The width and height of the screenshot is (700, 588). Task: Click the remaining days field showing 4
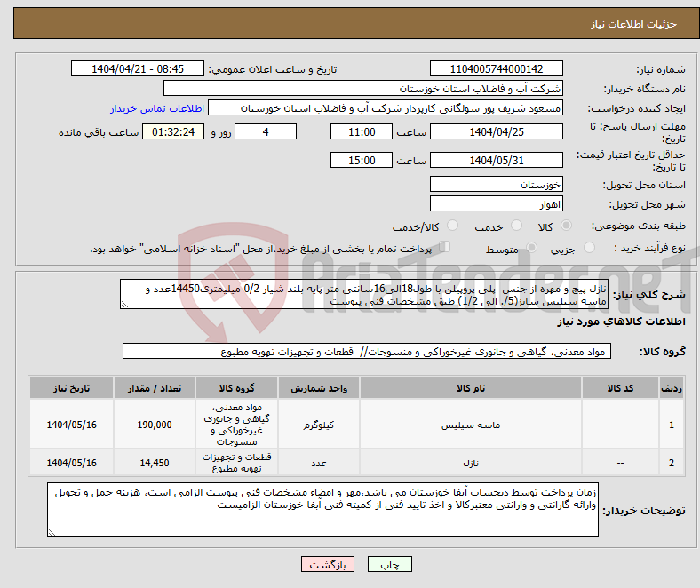click(x=266, y=131)
